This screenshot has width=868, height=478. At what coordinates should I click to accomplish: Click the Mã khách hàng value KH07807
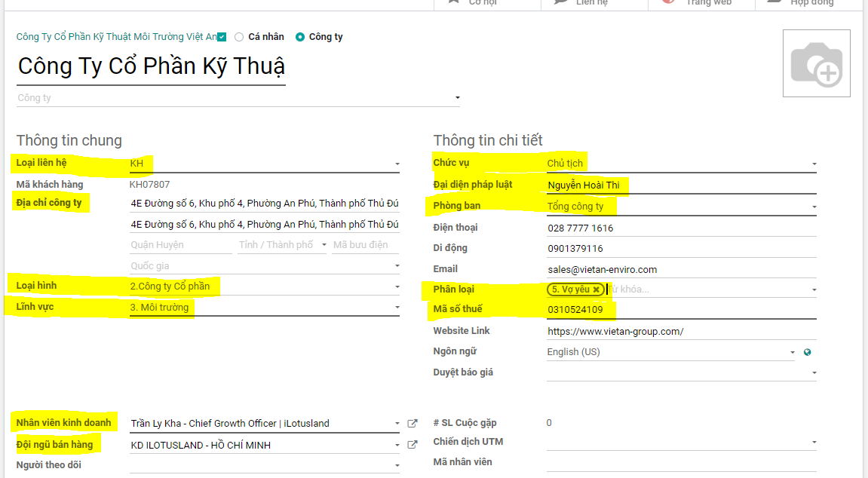149,184
